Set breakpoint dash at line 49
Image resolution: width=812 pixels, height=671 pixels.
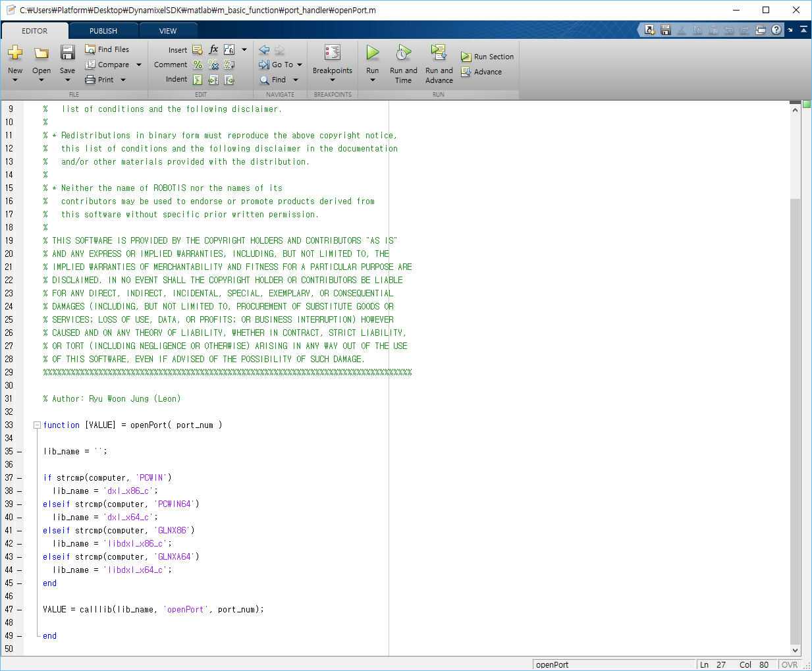[19, 636]
